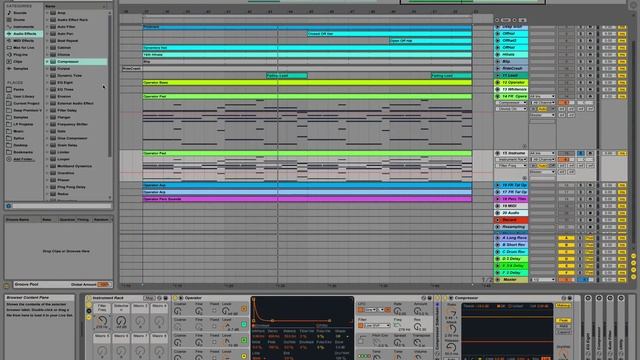Click the save preset icon on Instrument Rack
The height and width of the screenshot is (360, 640).
pos(165,298)
